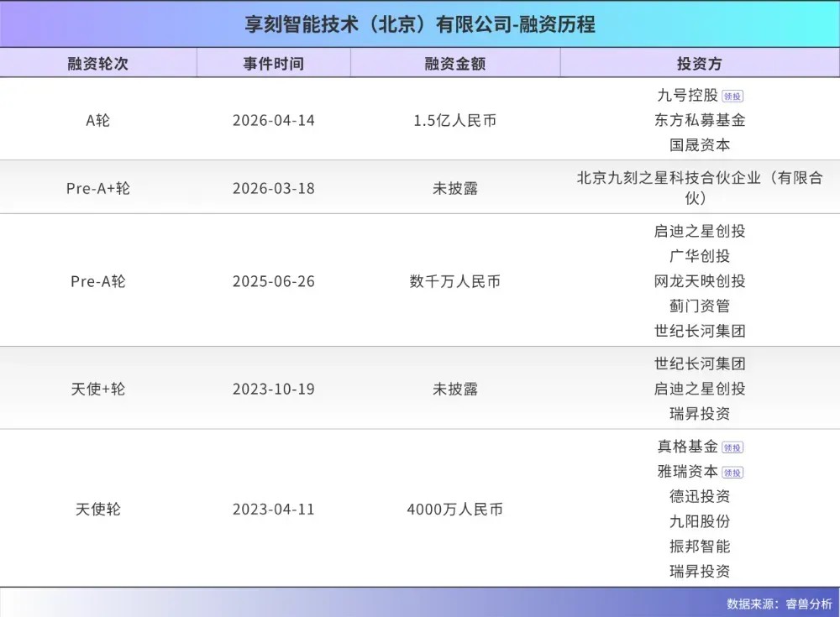Click the 领投 badge beside 九号控股
Screen dimensions: 840x617
(x=732, y=96)
